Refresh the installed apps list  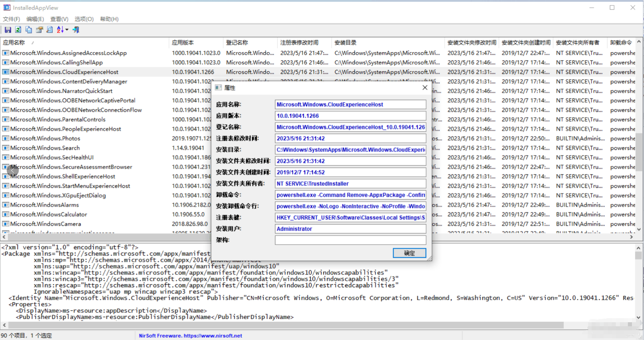click(18, 30)
